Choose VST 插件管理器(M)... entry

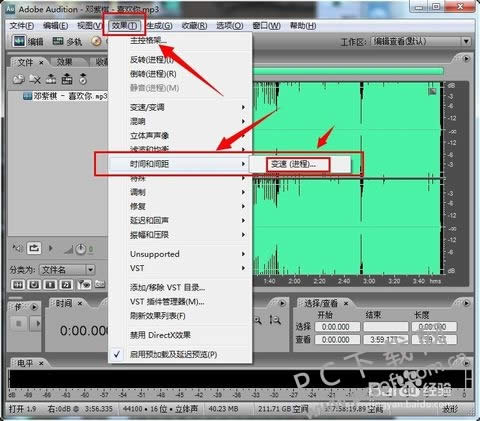(180, 302)
